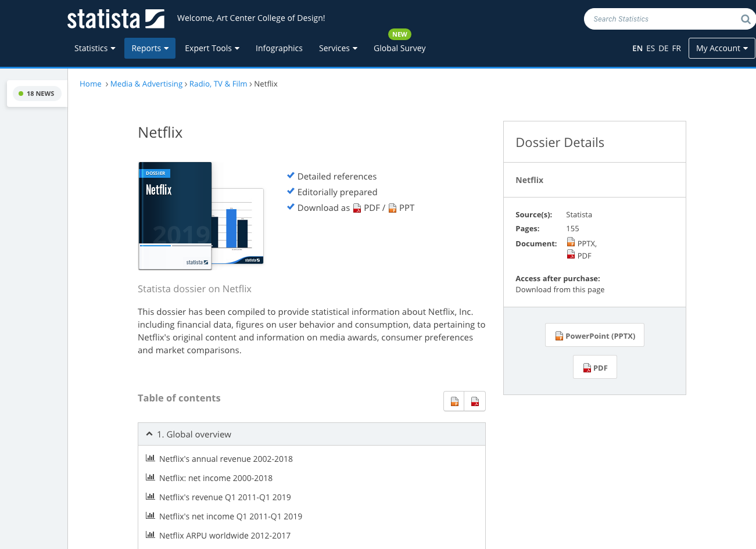Image resolution: width=756 pixels, height=549 pixels.
Task: Open Media & Advertising breadcrumb link
Action: tap(146, 84)
